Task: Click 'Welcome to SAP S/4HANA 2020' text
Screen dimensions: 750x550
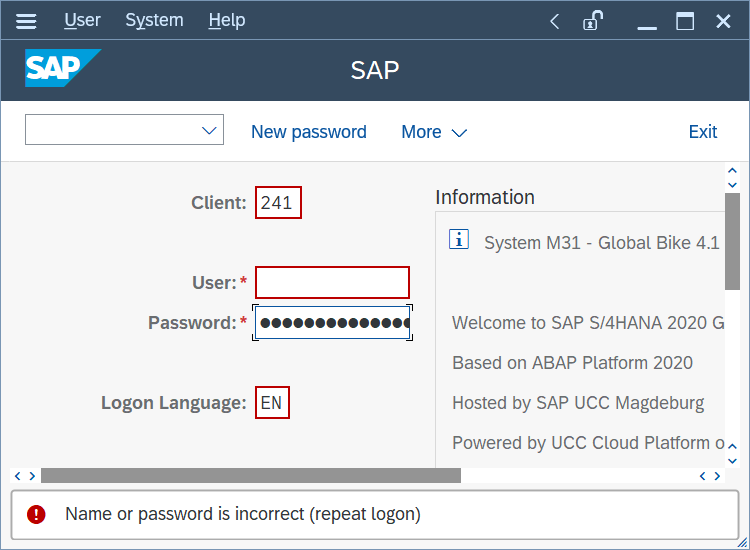Action: [x=588, y=323]
